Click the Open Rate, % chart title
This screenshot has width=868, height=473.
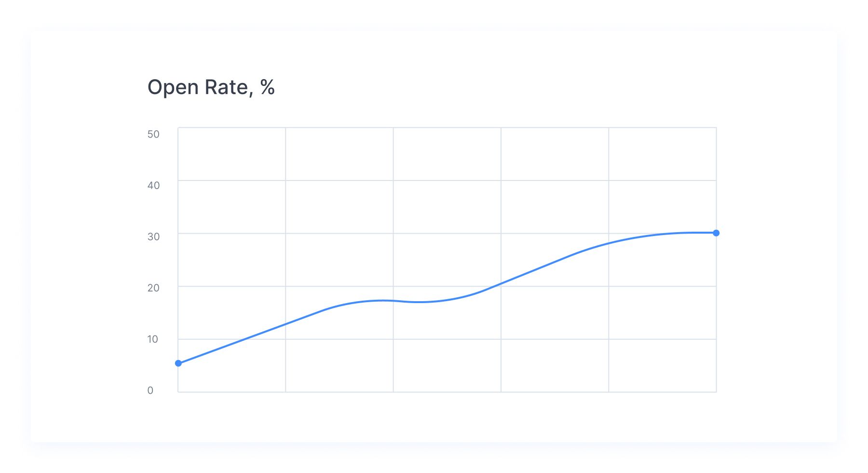point(211,87)
